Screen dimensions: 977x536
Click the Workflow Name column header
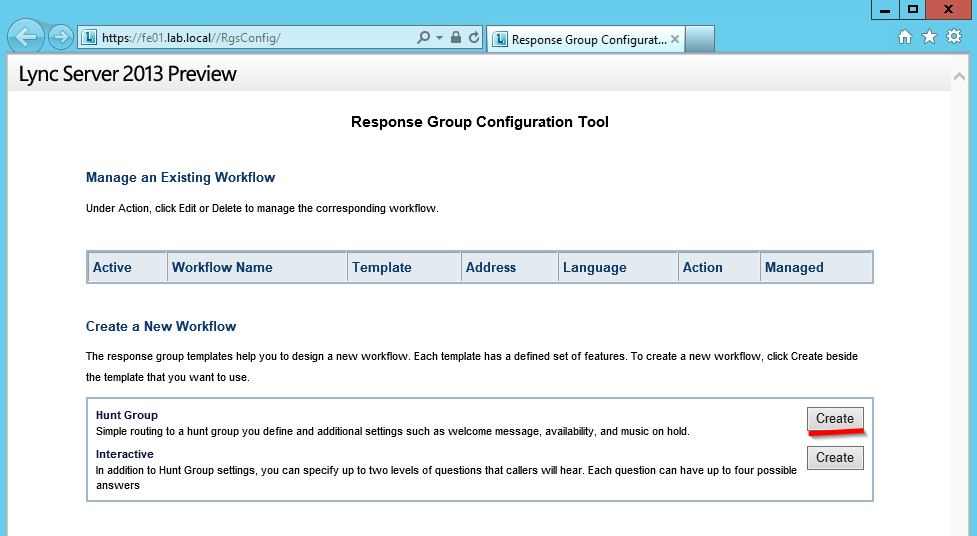(x=257, y=267)
